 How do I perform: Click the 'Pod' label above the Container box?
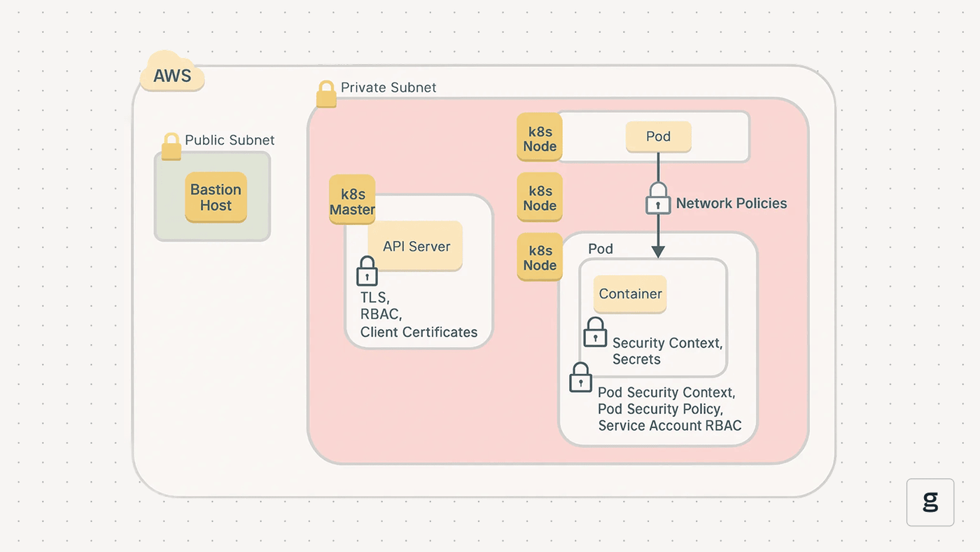[601, 249]
